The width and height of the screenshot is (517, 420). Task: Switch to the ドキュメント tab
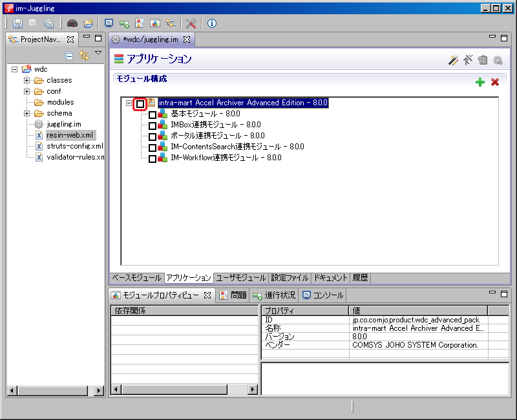click(330, 278)
